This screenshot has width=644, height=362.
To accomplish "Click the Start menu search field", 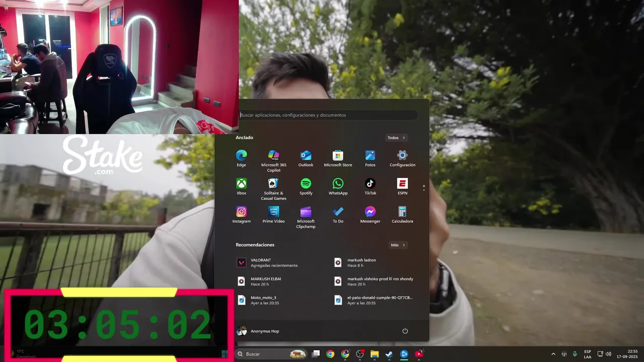I will [x=328, y=115].
